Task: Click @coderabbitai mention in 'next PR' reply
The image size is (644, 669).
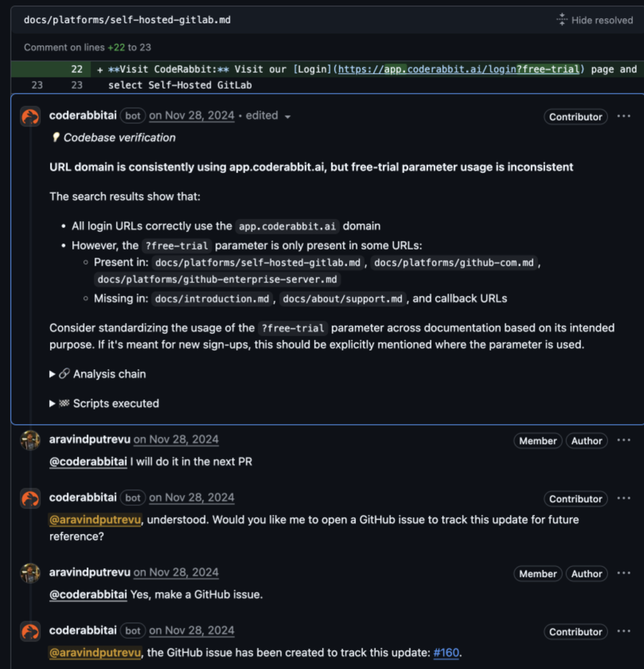Action: pos(88,462)
